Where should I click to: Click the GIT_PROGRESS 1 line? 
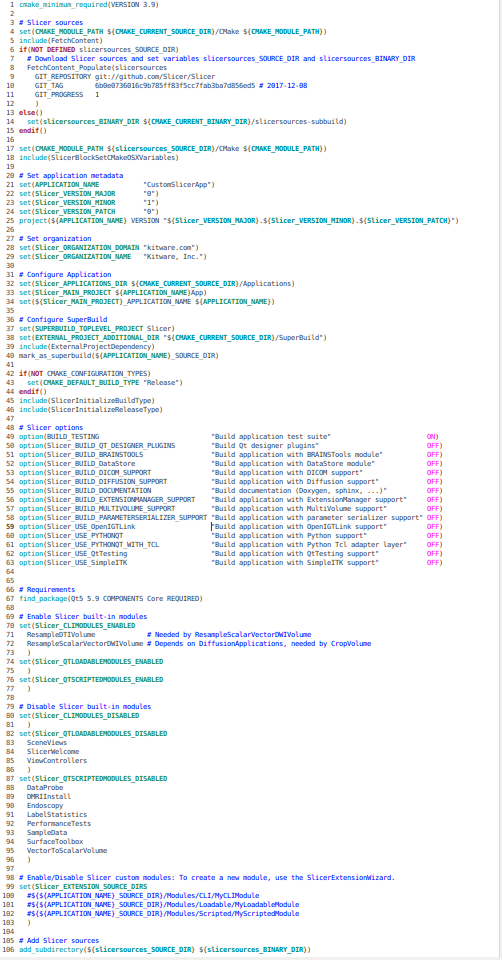coord(67,94)
